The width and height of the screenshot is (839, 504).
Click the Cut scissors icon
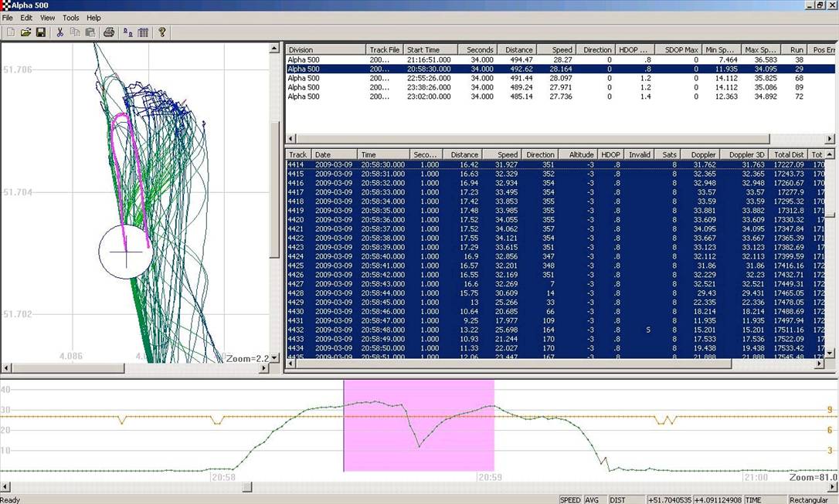click(x=59, y=32)
